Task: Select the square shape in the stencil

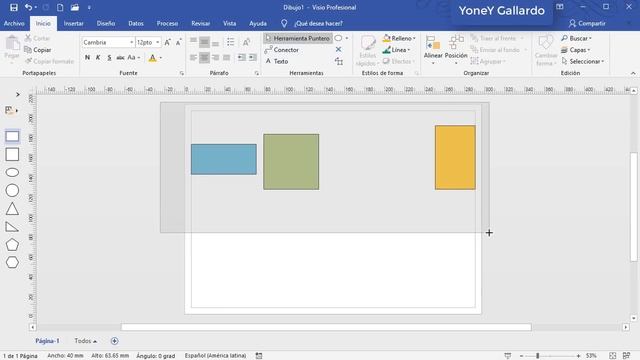Action: coord(12,154)
